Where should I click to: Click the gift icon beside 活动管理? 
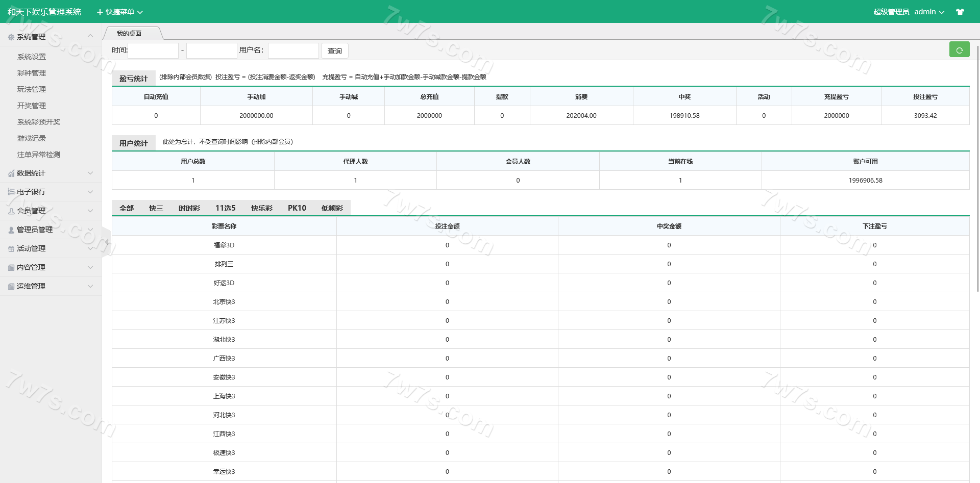(x=11, y=249)
